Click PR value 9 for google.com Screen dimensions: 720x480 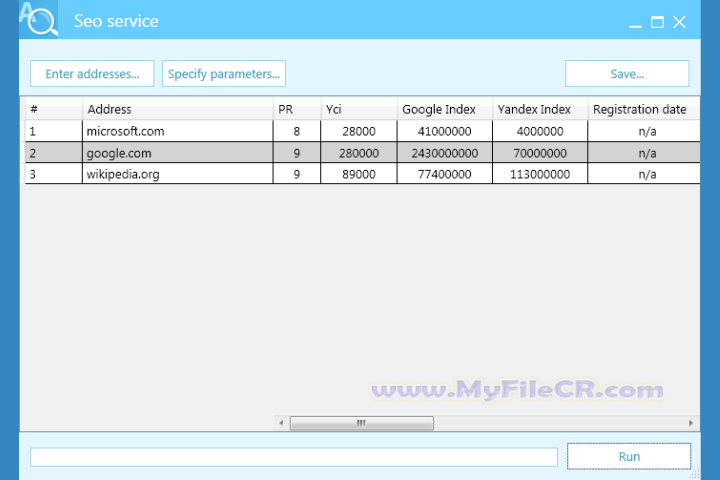(x=297, y=152)
